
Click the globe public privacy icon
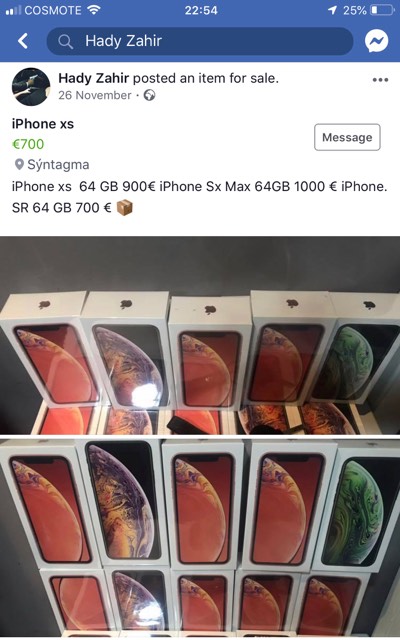(149, 96)
